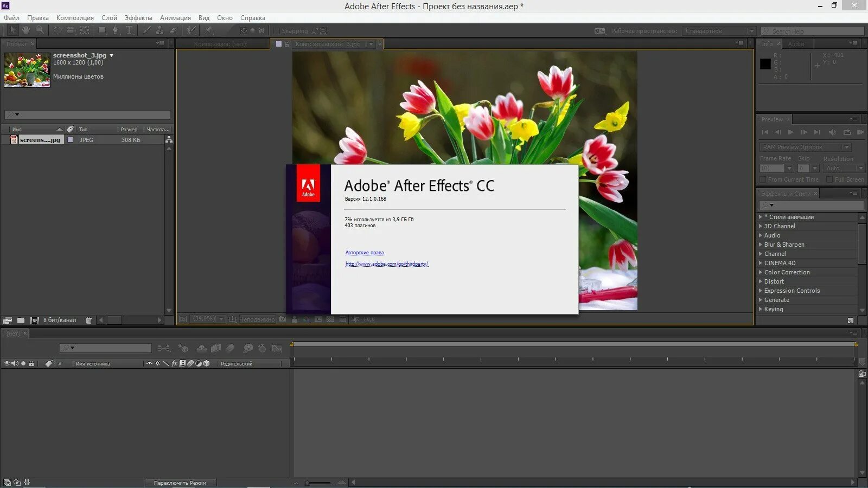This screenshot has height=488, width=868.
Task: Open composition mini-flowchart in timeline
Action: (164, 348)
